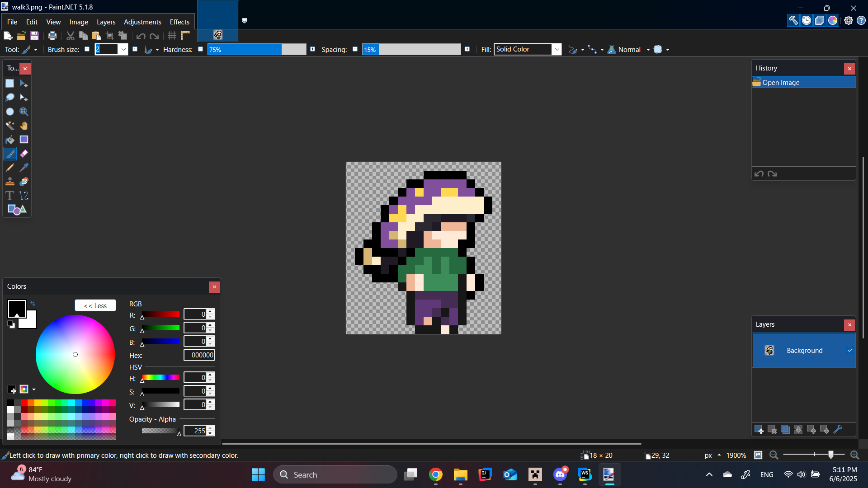Adjust the Opacity Alpha slider
868x488 pixels.
[x=160, y=431]
